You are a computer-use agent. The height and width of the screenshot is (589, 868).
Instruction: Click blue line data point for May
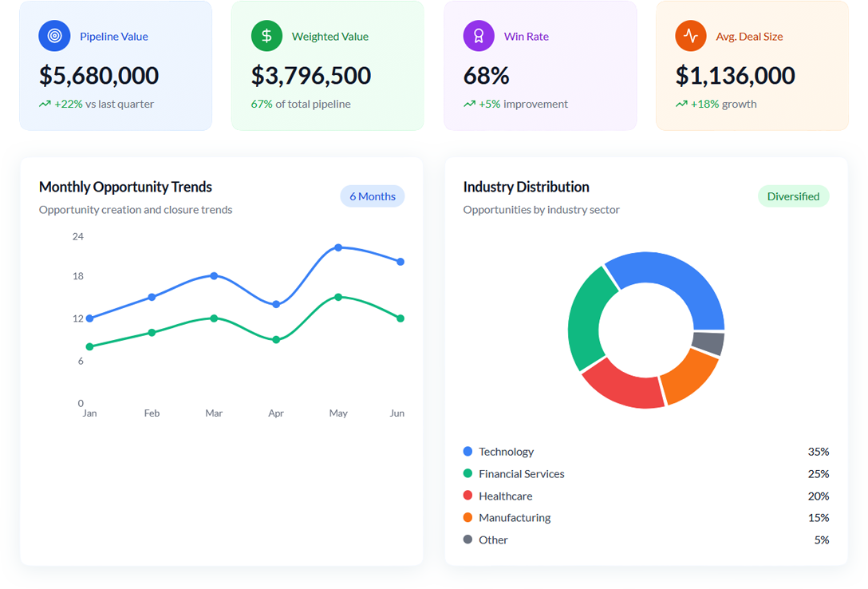coord(338,247)
